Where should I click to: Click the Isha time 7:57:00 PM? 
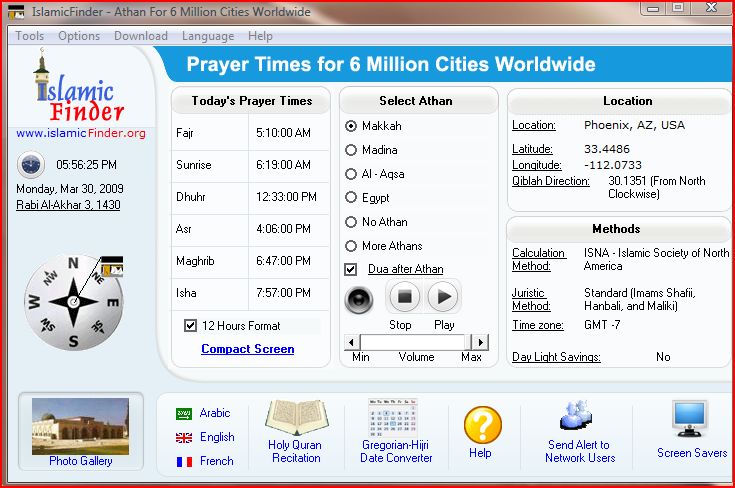click(283, 293)
